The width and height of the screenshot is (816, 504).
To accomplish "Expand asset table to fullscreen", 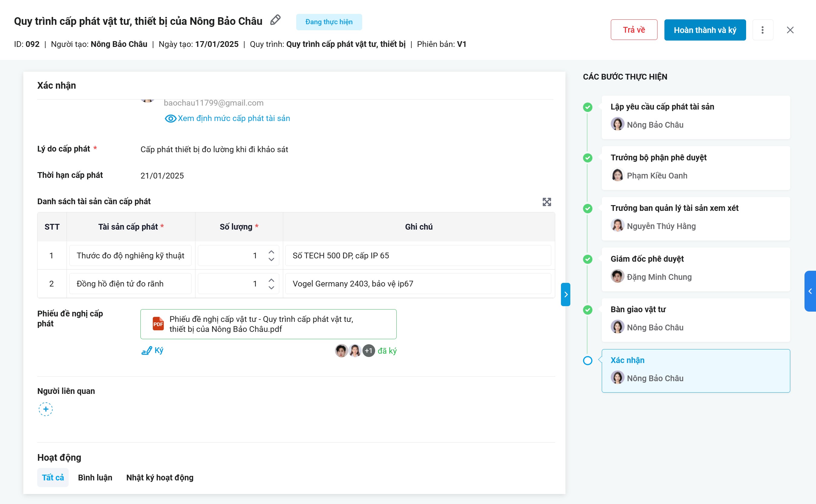I will (x=547, y=202).
